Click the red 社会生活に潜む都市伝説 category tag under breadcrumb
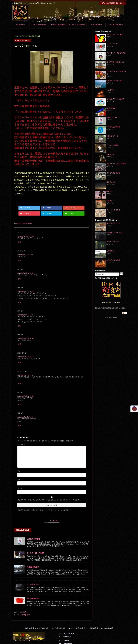138x644 pixels. [x=23, y=40]
